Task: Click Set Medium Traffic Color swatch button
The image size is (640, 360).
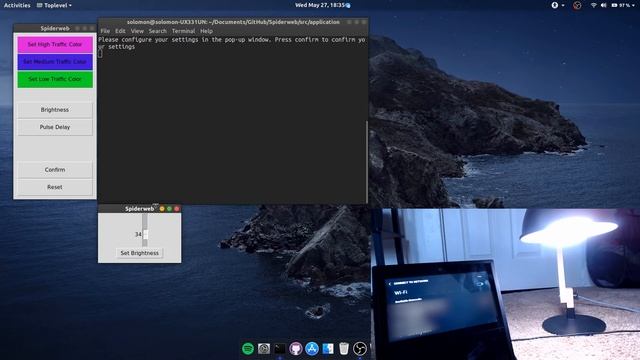Action: point(55,62)
